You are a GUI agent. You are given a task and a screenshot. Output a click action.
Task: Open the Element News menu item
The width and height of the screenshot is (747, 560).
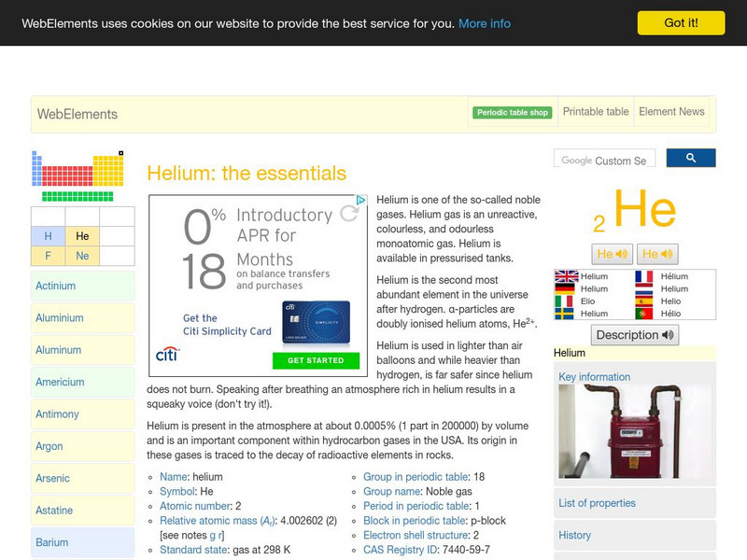pyautogui.click(x=671, y=112)
